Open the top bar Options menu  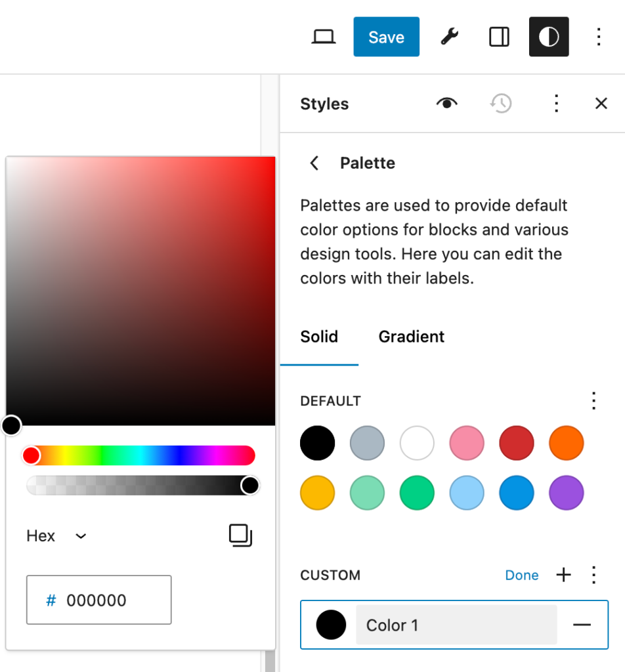point(598,37)
